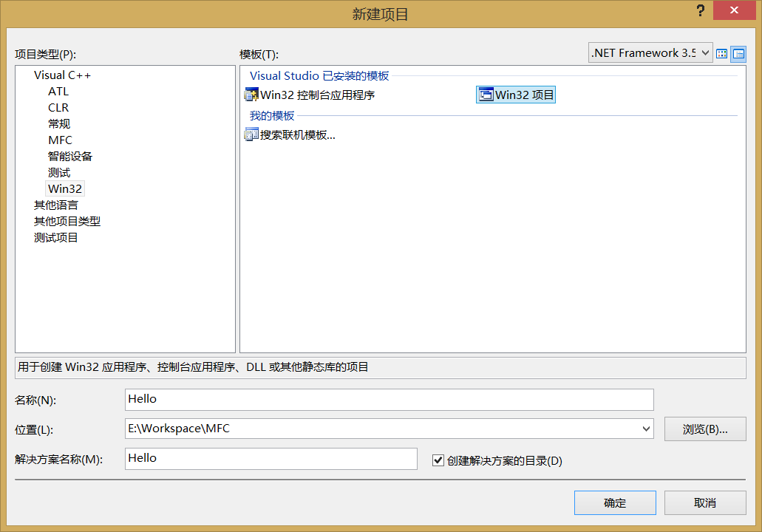Select 其他语言 project type

coord(56,205)
